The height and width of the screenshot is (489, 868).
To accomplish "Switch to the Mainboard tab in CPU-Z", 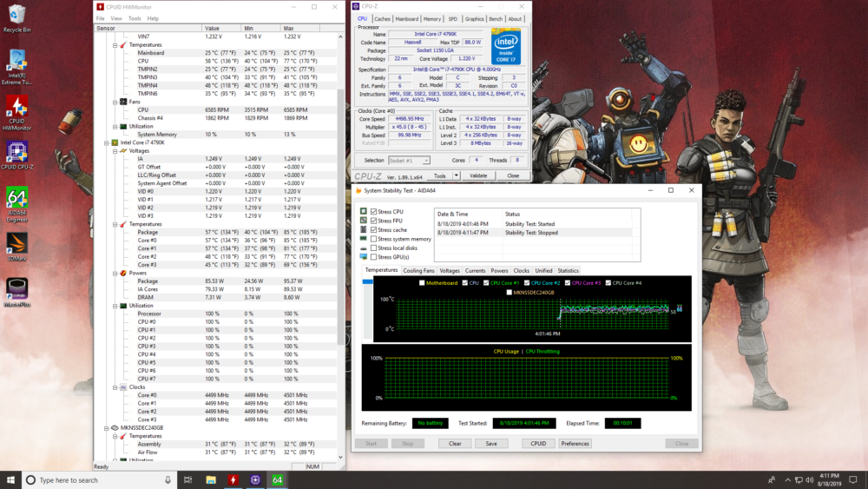I will coord(406,19).
